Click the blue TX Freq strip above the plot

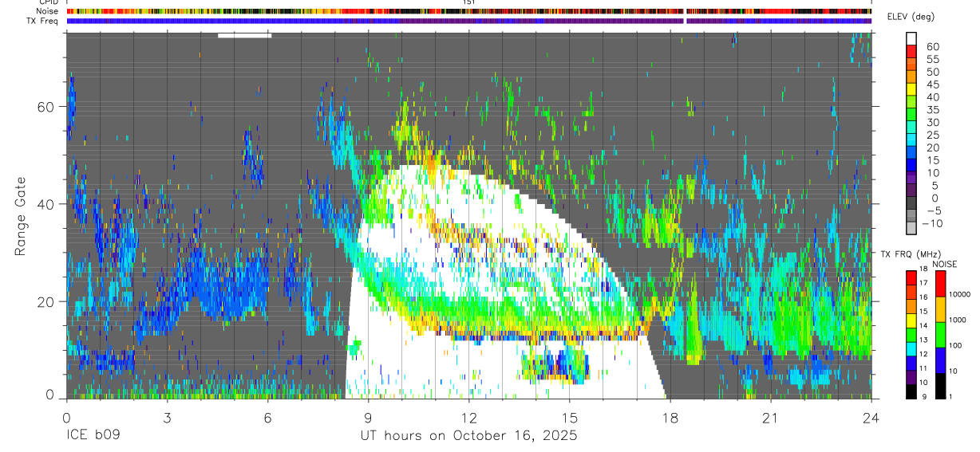click(x=468, y=21)
